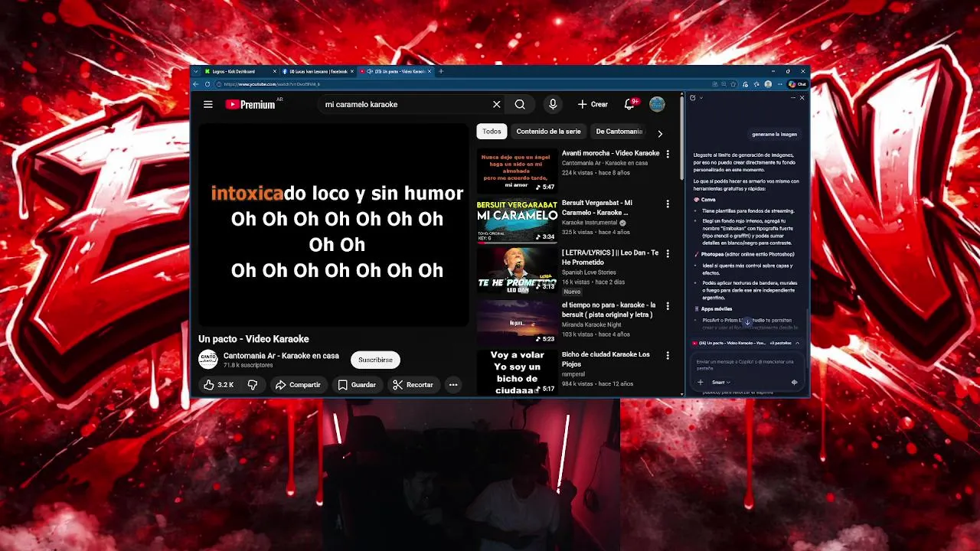
Task: Open the YouTube account avatar menu
Action: coord(657,104)
